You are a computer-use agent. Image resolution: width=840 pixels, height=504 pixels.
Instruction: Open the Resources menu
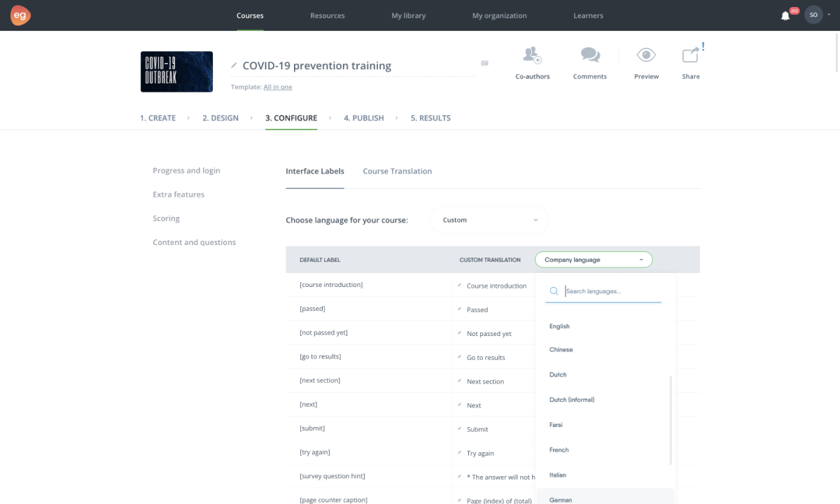328,15
